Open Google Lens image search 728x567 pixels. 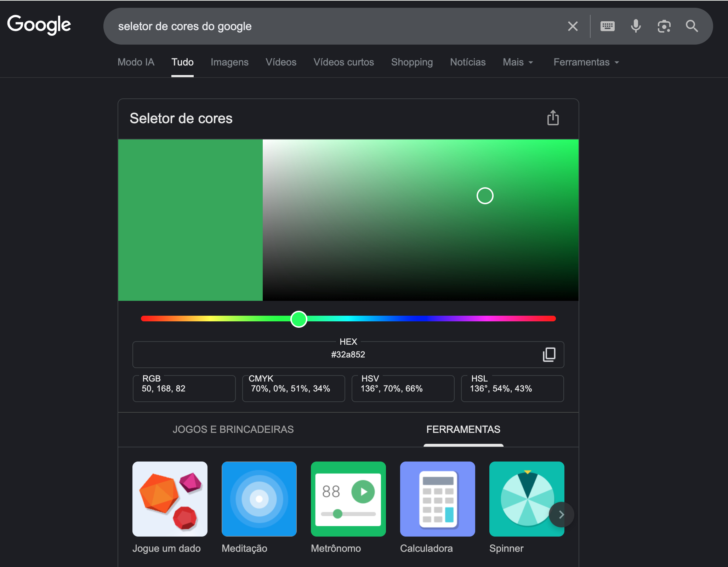click(664, 26)
